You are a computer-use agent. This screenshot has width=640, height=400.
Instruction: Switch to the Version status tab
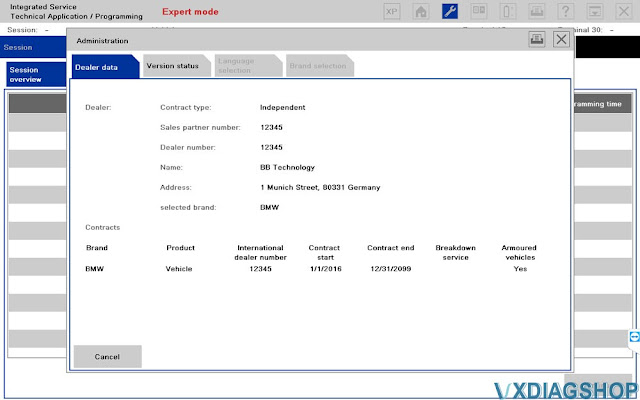(177, 66)
